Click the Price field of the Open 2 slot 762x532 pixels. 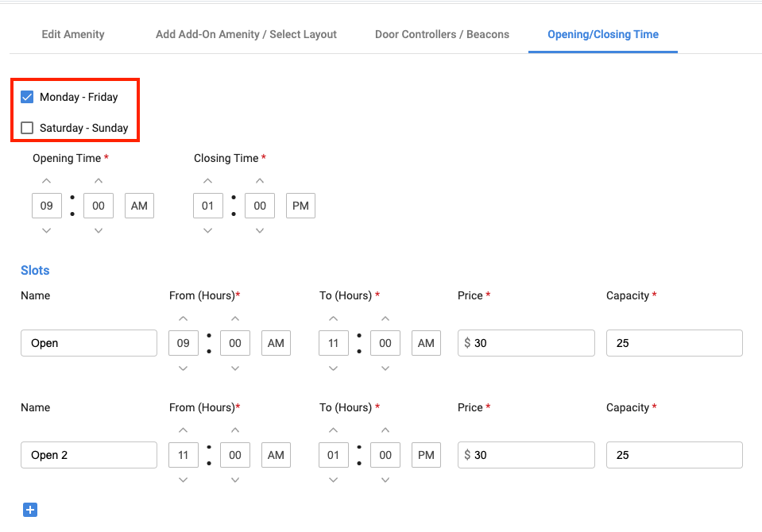[x=526, y=455]
